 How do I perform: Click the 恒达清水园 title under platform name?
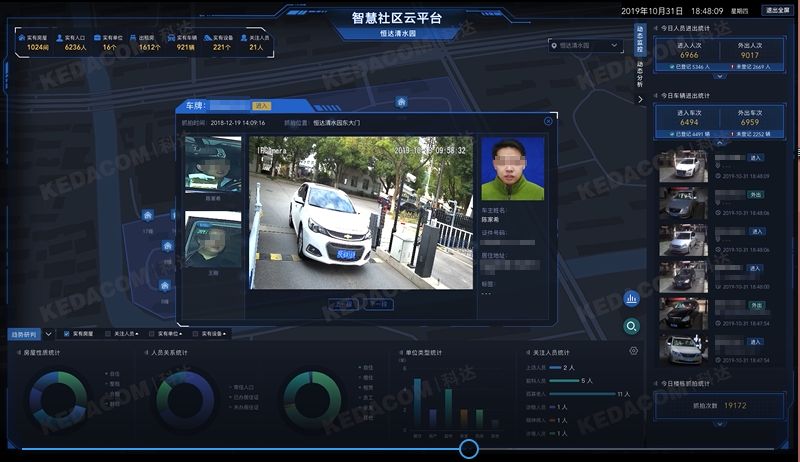pyautogui.click(x=398, y=33)
